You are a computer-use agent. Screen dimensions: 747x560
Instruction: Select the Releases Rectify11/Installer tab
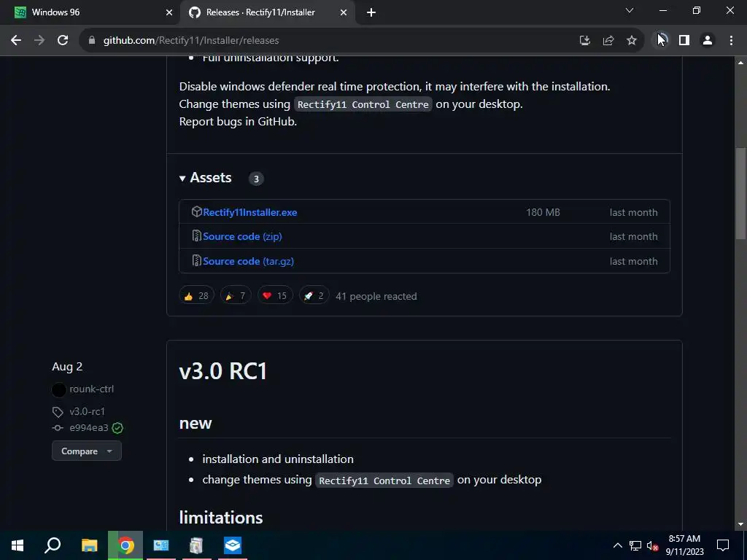[x=267, y=12]
